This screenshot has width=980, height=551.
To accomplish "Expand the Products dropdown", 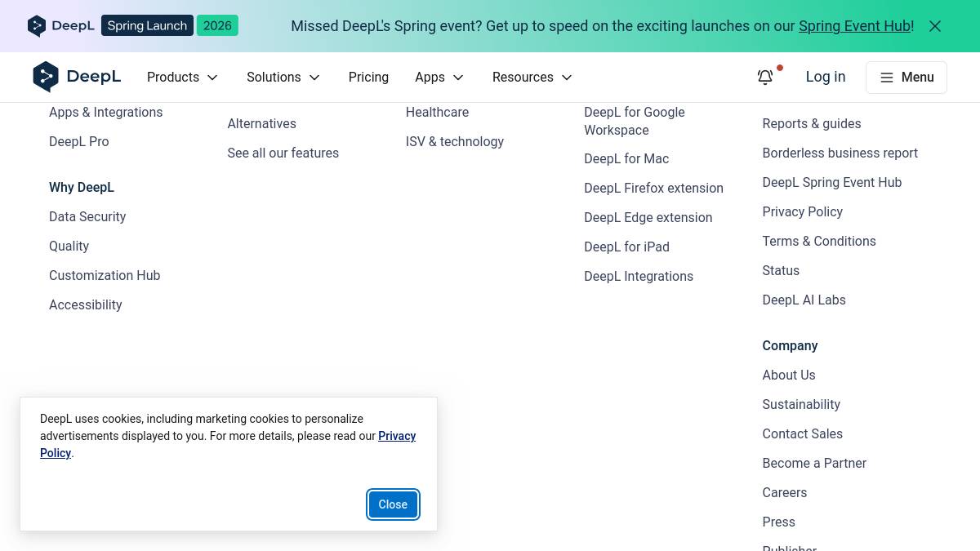I will point(183,77).
